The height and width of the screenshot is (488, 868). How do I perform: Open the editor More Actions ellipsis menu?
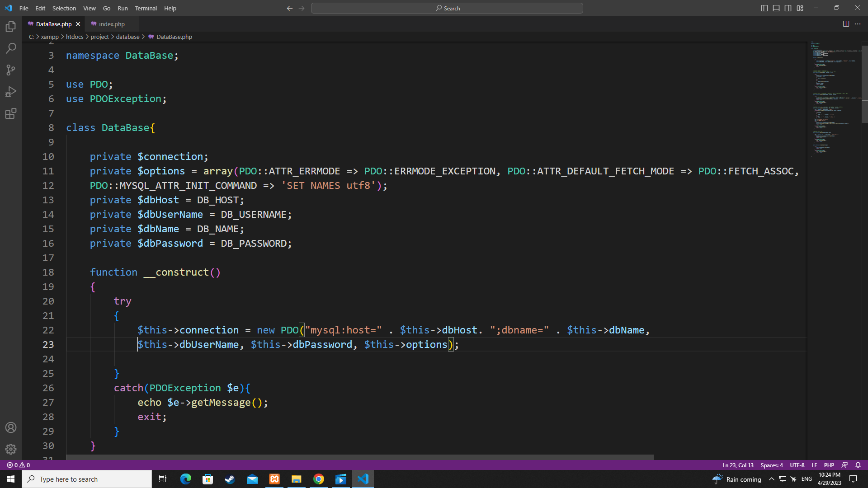pos(858,24)
